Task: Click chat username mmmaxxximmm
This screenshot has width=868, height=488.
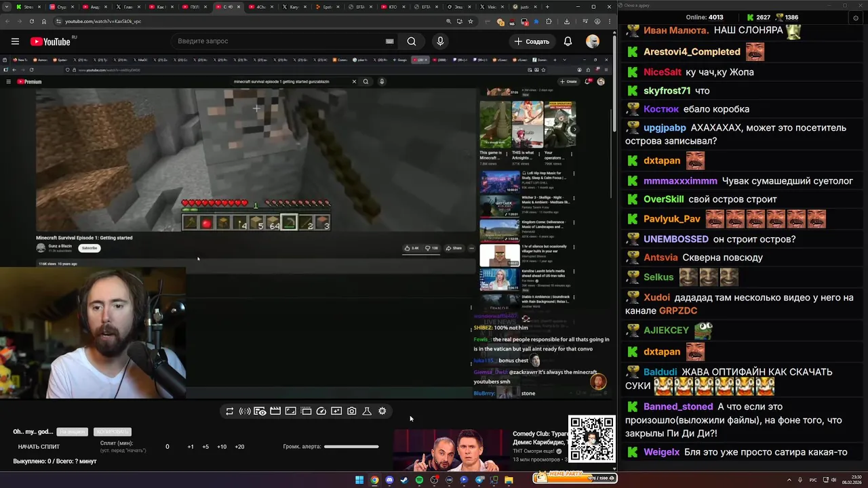Action: click(x=680, y=181)
